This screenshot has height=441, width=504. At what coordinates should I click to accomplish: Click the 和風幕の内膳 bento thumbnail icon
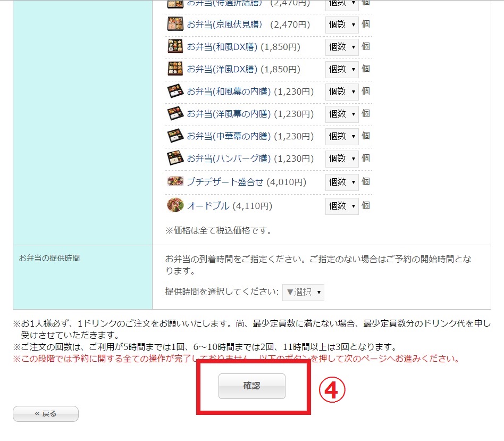(175, 91)
